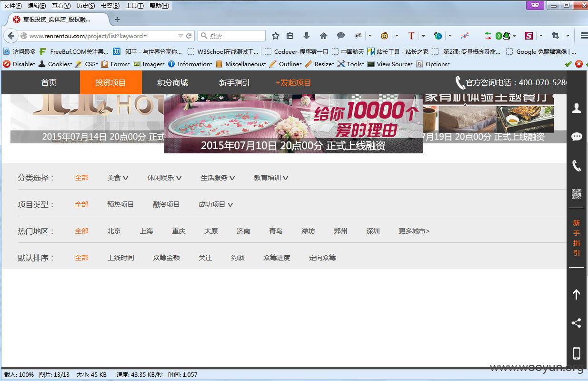Expand the 成功项目 type dropdown
The image size is (588, 381).
pyautogui.click(x=216, y=204)
